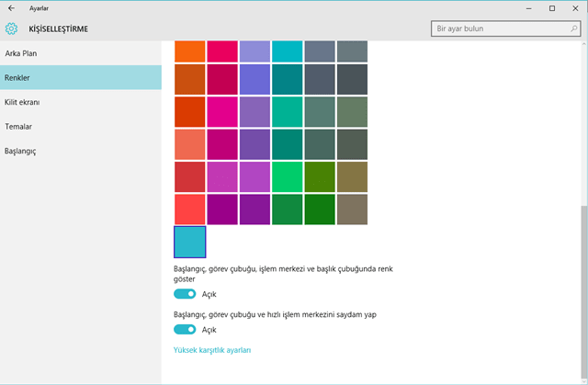Image resolution: width=588 pixels, height=385 pixels.
Task: Choose the deep purple swatch in fourth row
Action: pyautogui.click(x=254, y=144)
